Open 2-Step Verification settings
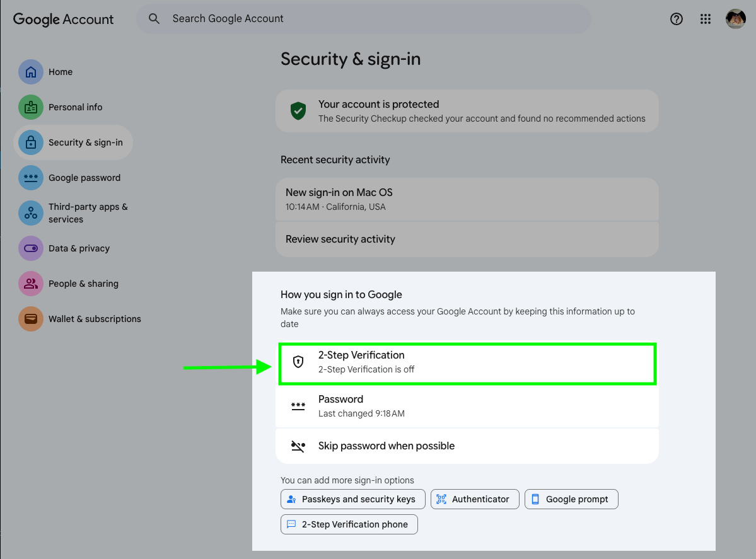 467,362
